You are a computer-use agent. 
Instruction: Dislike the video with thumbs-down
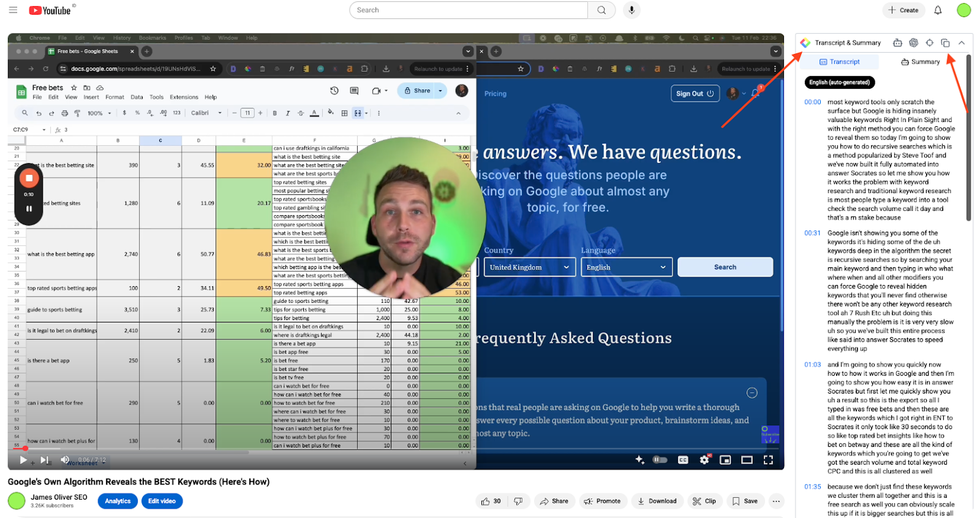(518, 501)
